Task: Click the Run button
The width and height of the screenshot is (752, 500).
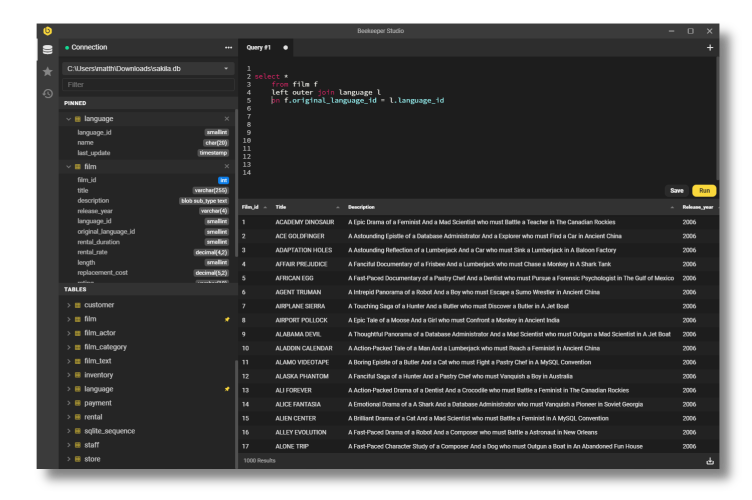Action: pos(704,190)
